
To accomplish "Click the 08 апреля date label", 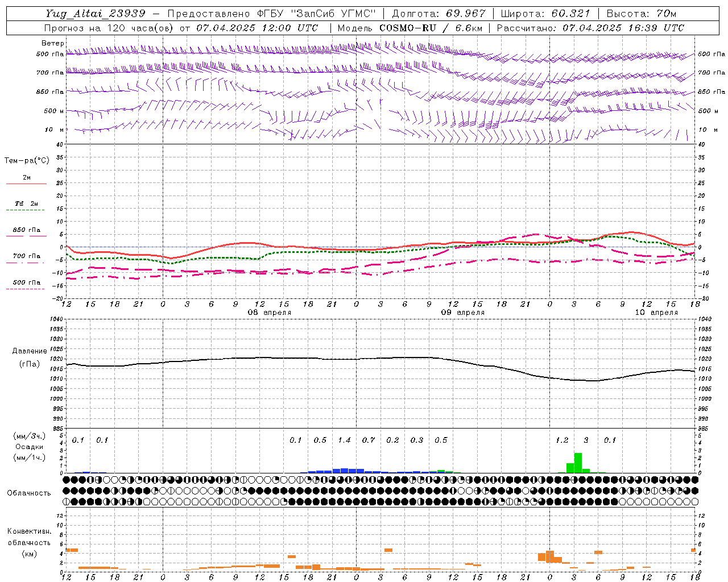I will click(270, 312).
